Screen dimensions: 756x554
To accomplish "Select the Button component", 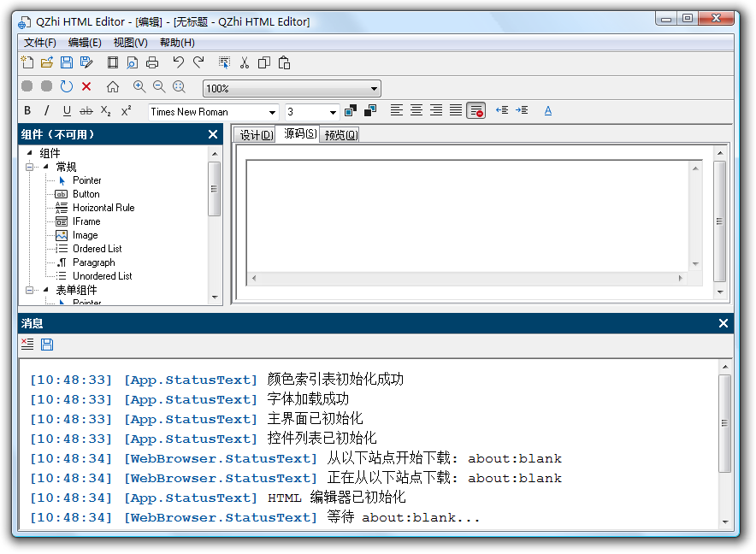I will [x=77, y=194].
